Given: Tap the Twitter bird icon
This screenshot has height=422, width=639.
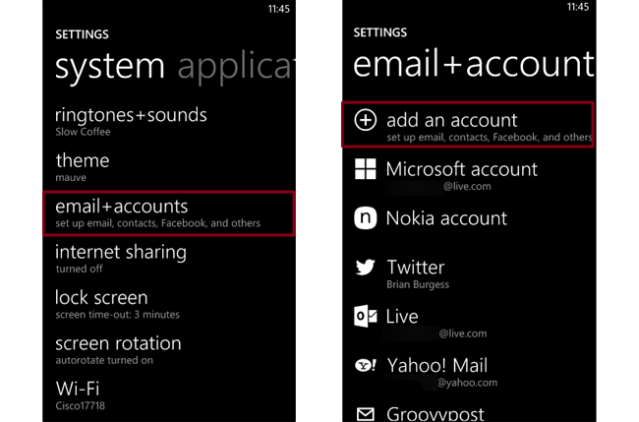Looking at the screenshot, I should pyautogui.click(x=365, y=267).
